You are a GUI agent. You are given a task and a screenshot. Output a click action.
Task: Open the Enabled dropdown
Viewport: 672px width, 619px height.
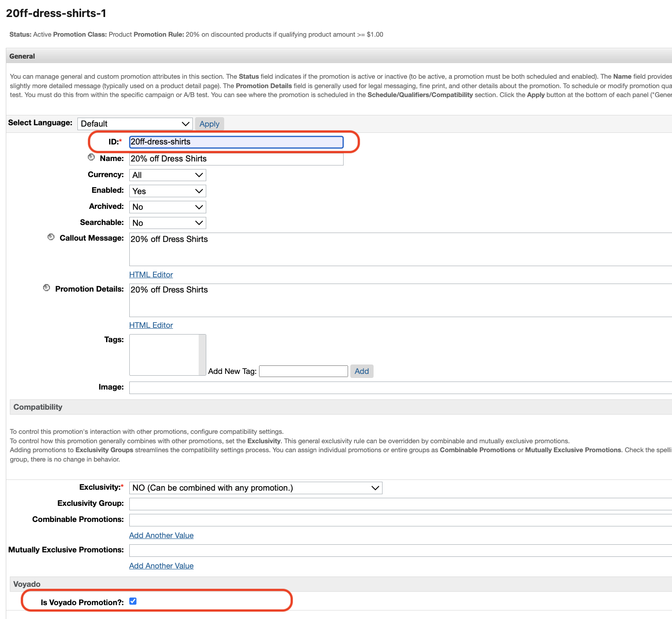(168, 191)
